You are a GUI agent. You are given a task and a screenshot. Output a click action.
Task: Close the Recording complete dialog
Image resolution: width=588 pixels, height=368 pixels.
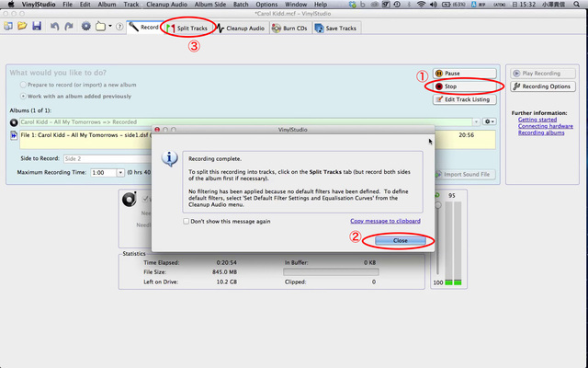[x=401, y=241]
